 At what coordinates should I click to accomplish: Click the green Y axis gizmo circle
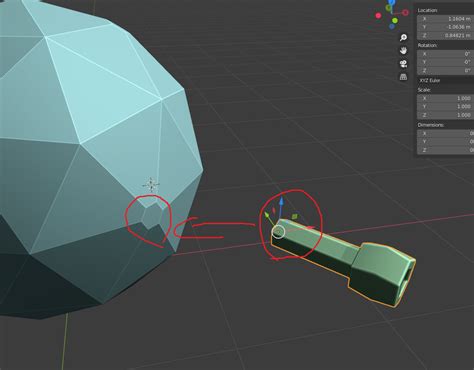(x=395, y=21)
